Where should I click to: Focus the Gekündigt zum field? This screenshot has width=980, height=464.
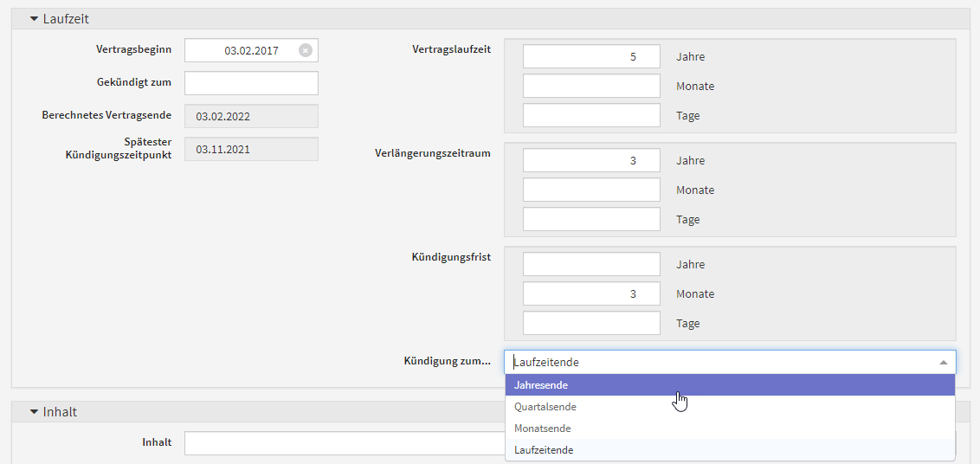251,83
